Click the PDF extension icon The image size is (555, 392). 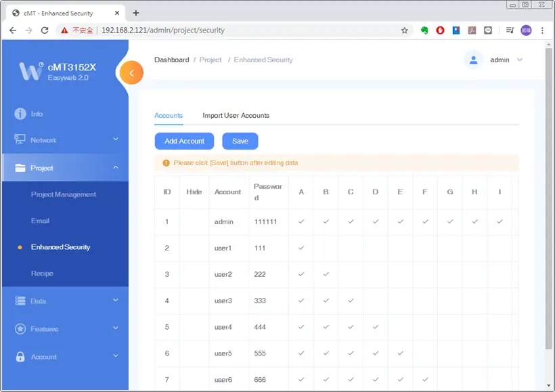[472, 30]
